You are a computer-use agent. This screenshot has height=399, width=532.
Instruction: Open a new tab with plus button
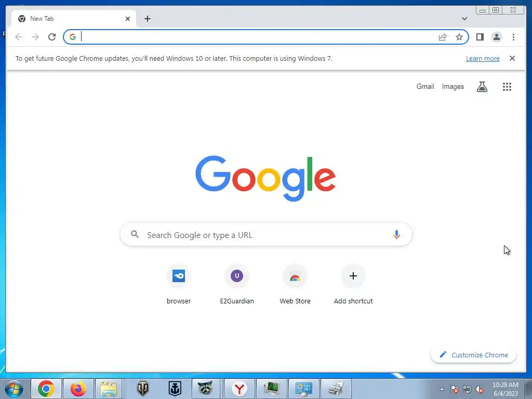tap(147, 19)
